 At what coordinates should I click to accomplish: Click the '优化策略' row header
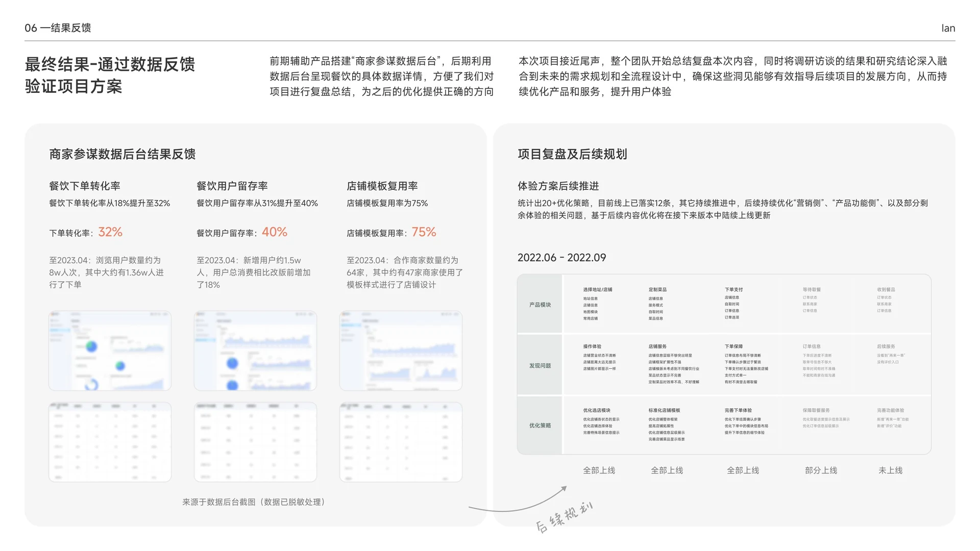(x=540, y=425)
